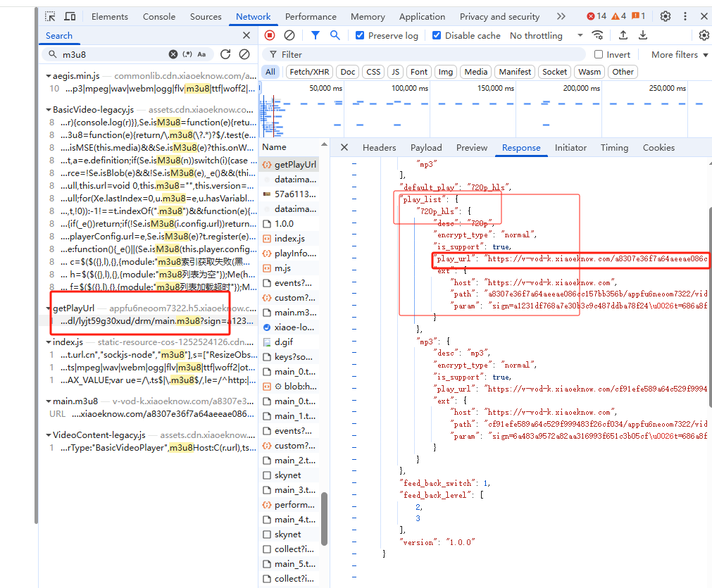The image size is (712, 588).
Task: Switch to the Sources tab
Action: coord(206,17)
